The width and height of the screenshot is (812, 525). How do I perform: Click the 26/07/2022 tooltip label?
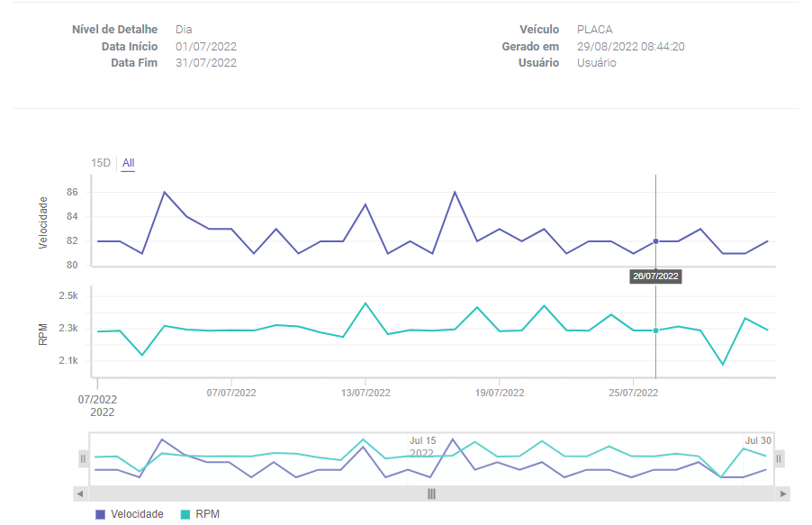[x=655, y=276]
